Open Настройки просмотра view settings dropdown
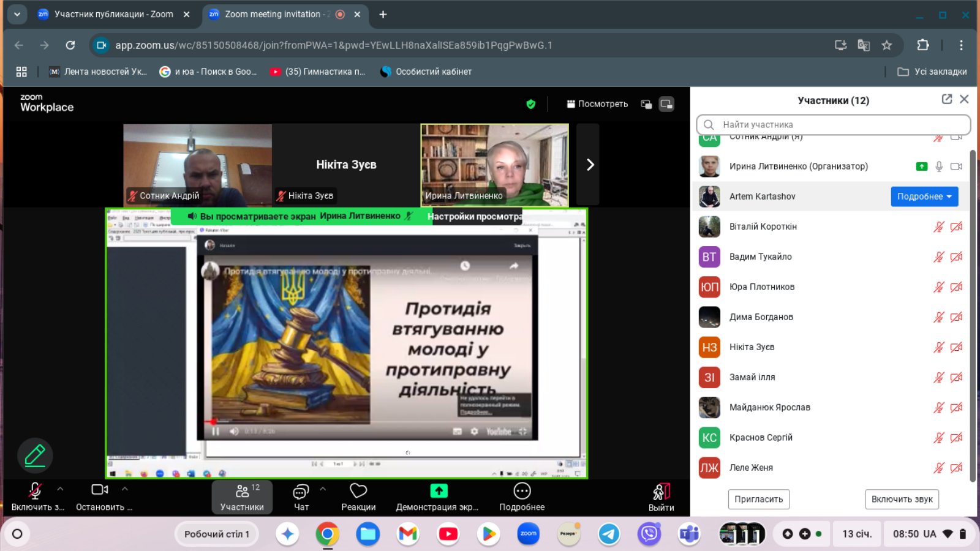This screenshot has height=551, width=980. coord(475,216)
